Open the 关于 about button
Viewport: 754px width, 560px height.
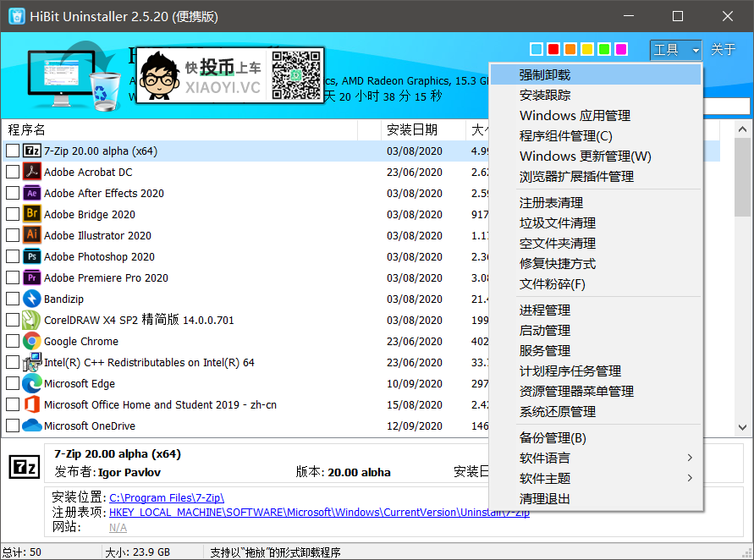pyautogui.click(x=724, y=50)
